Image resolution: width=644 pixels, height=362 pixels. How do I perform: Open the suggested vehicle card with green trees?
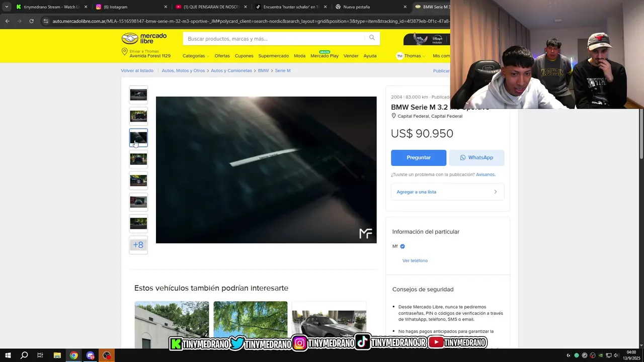click(251, 325)
